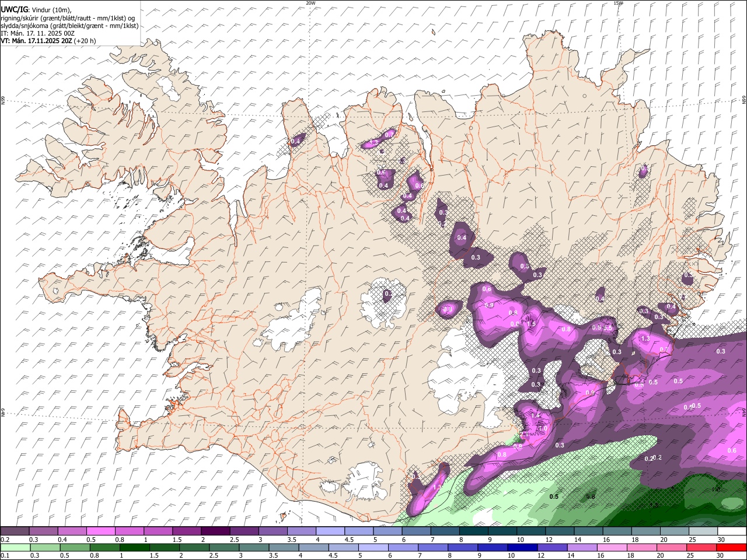Select the dark navy blue swatch in rain legend
747x560 pixels.
522,547
